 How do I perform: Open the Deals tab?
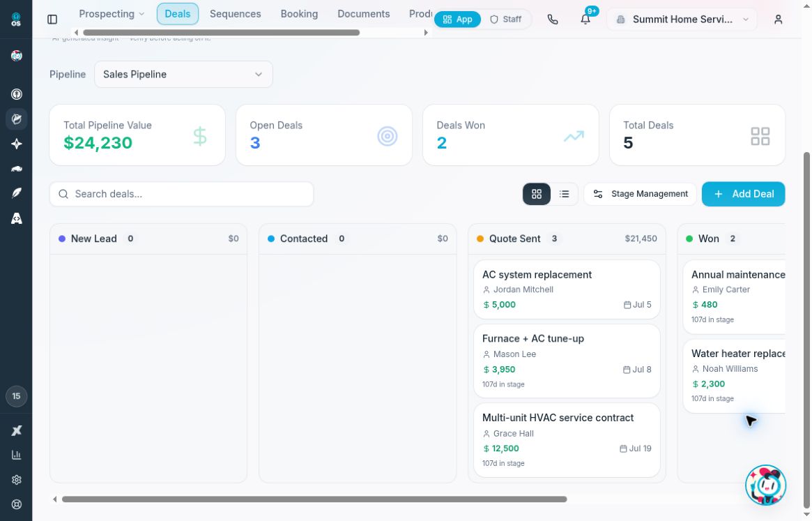click(x=178, y=14)
